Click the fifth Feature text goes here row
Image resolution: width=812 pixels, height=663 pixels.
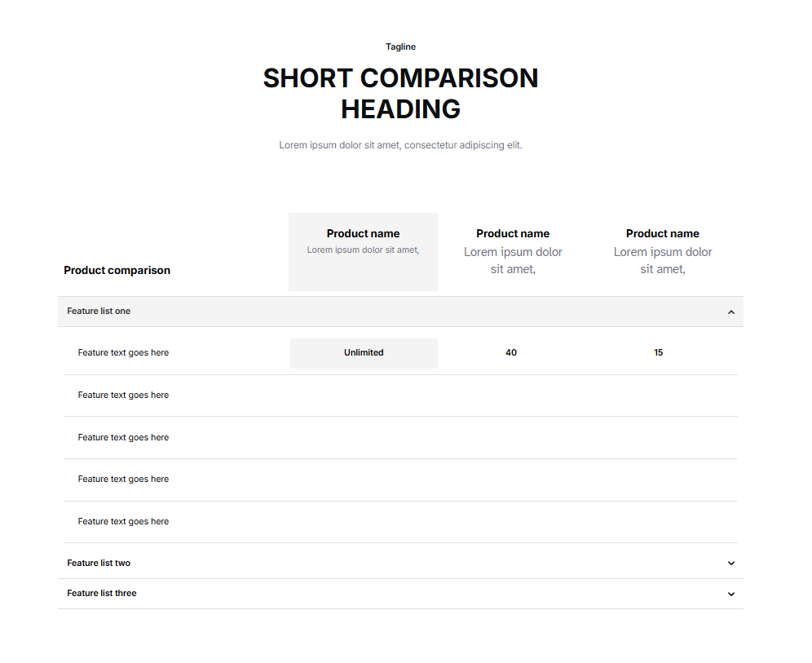(124, 522)
